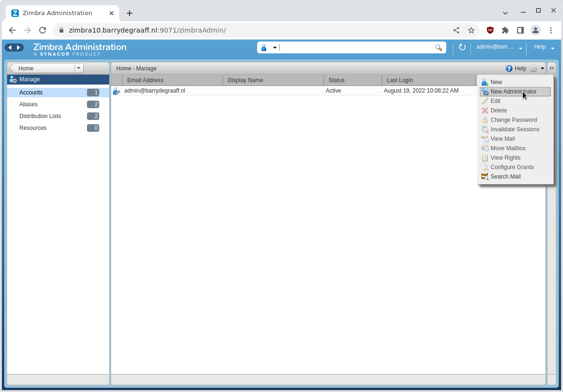This screenshot has height=392, width=563.
Task: Click the Delete red X icon
Action: point(485,111)
